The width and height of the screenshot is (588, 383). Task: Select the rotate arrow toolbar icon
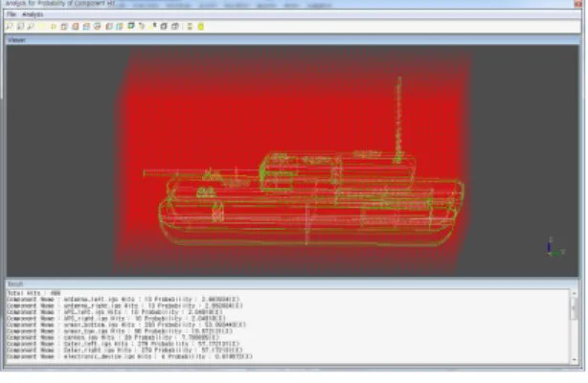click(142, 27)
